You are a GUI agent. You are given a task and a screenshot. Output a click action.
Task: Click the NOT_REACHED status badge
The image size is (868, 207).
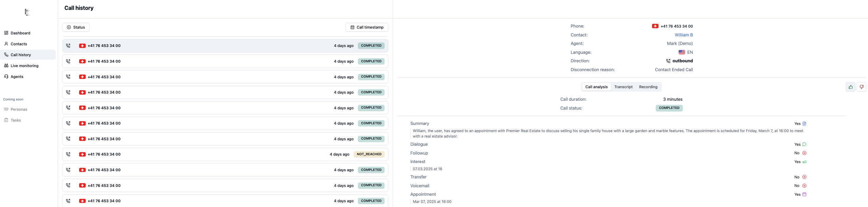(369, 154)
